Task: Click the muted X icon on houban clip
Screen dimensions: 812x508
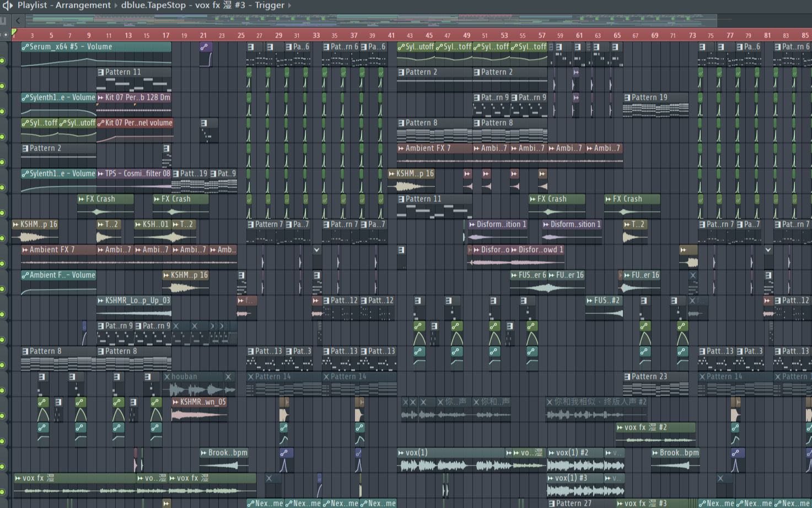Action: click(167, 377)
